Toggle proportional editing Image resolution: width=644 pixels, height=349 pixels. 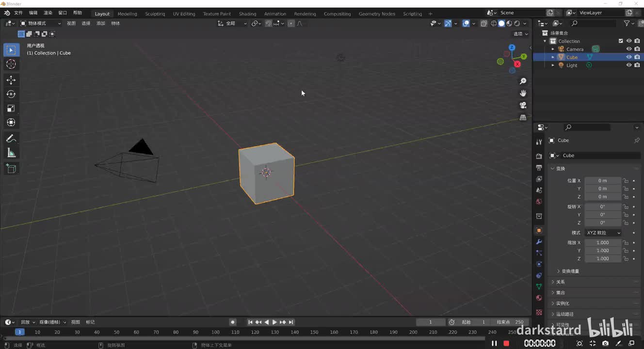pyautogui.click(x=291, y=23)
